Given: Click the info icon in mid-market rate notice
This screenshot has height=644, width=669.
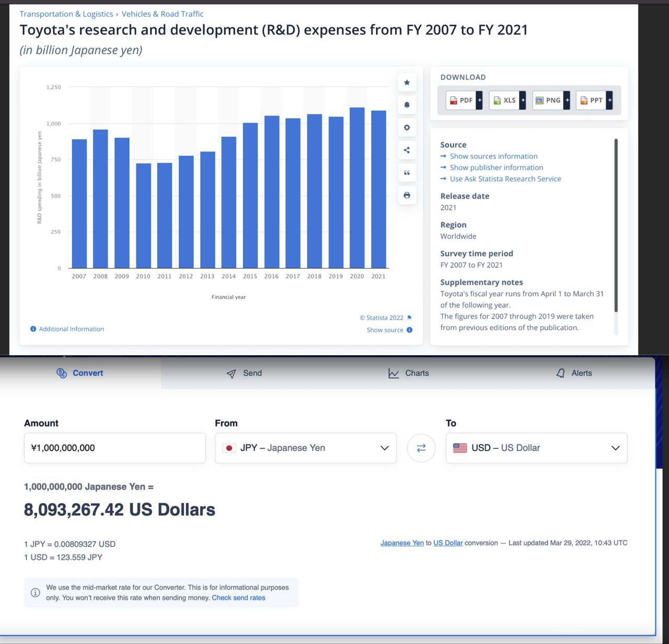Looking at the screenshot, I should (x=35, y=592).
